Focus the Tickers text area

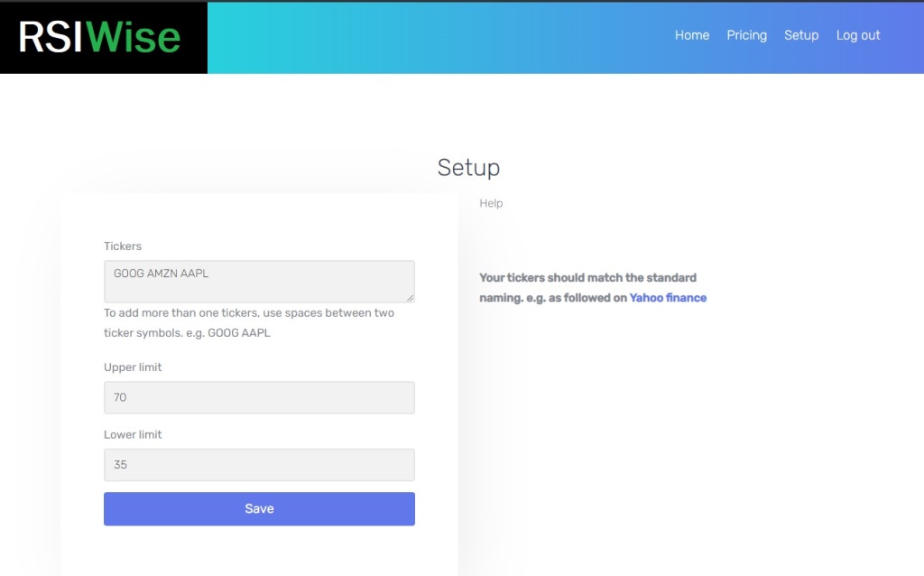point(259,281)
